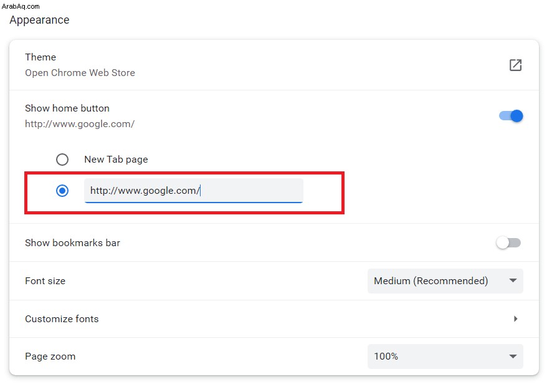
Task: Open the Medium (Recommended) font size dropdown
Action: 445,281
